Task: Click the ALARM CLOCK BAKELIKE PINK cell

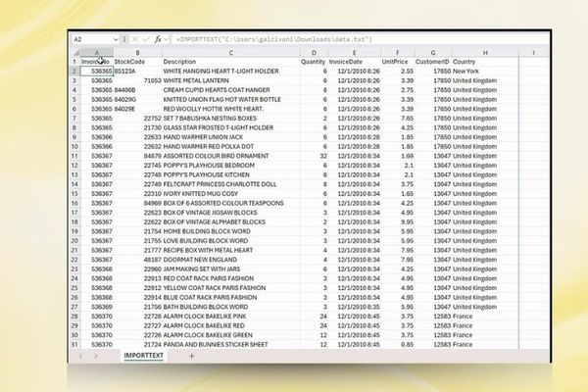Action: [231, 317]
